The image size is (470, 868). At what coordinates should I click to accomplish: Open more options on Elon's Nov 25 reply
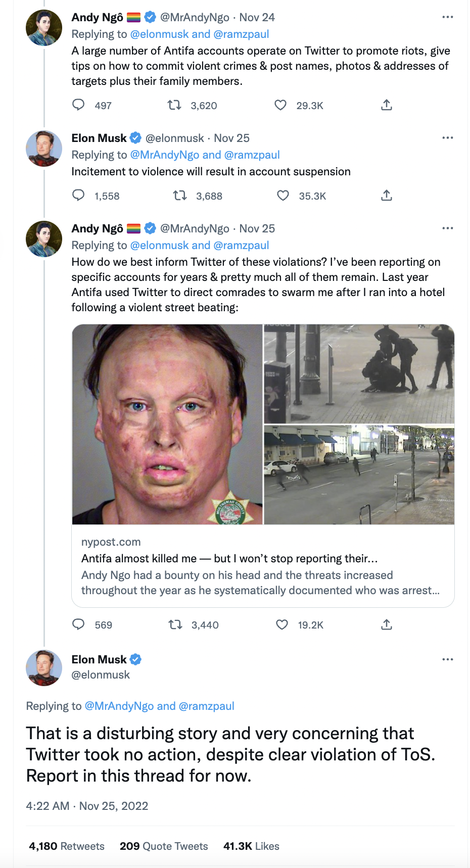click(x=447, y=138)
